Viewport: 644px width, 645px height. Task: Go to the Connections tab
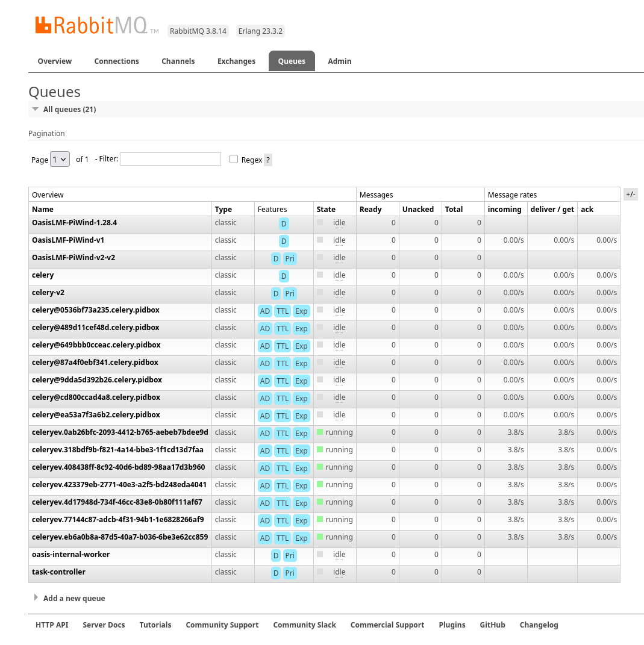(116, 61)
